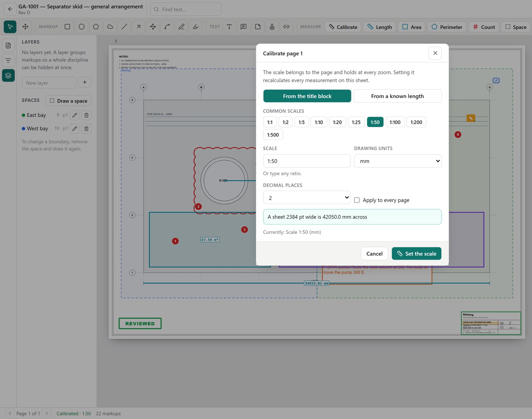Edit the East bay space

pos(75,115)
